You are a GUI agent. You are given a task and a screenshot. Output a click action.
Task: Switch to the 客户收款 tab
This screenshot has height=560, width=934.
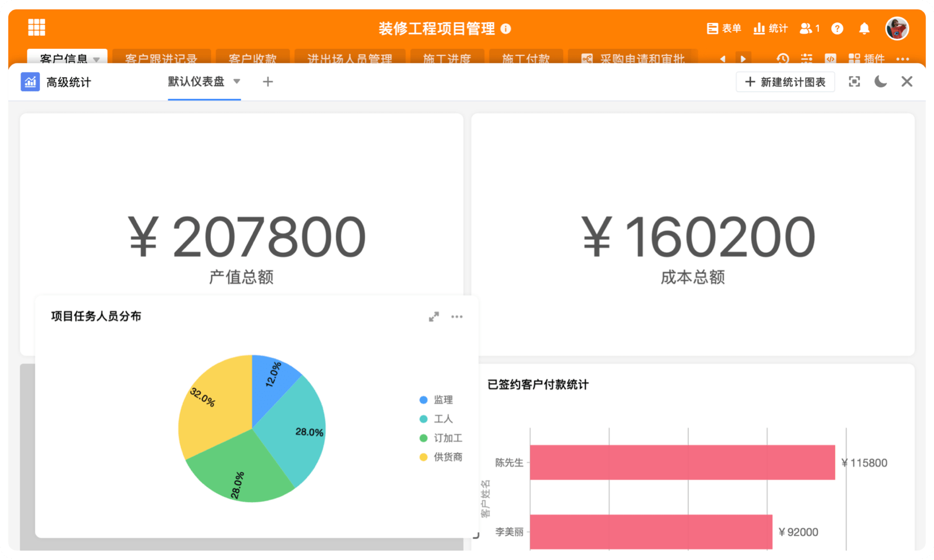pyautogui.click(x=252, y=58)
